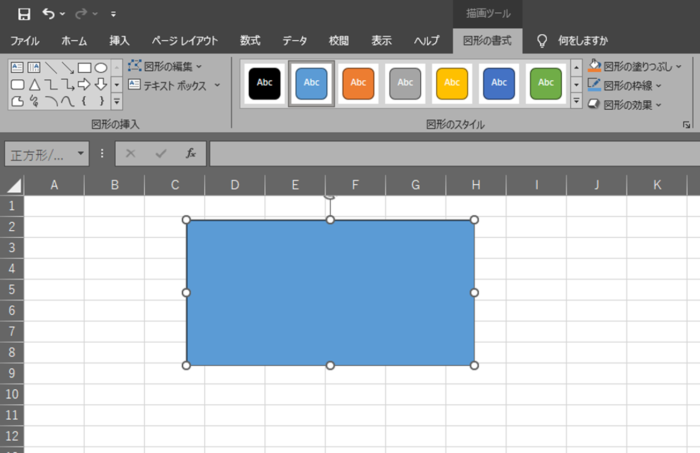Expand the shape styles gallery more button
700x453 pixels.
(576, 102)
